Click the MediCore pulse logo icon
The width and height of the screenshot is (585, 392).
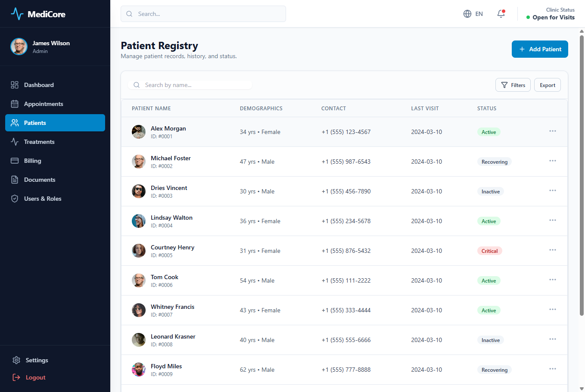[17, 14]
